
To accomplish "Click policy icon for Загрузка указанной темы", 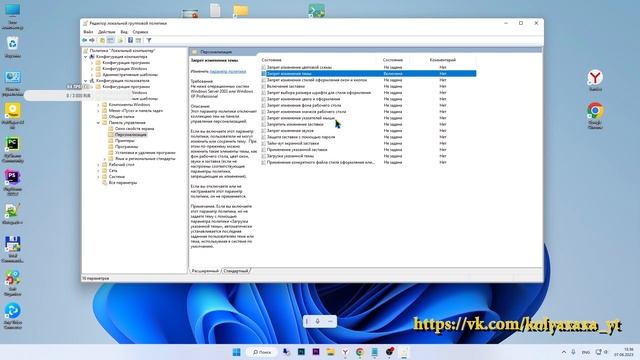I will pyautogui.click(x=264, y=156).
